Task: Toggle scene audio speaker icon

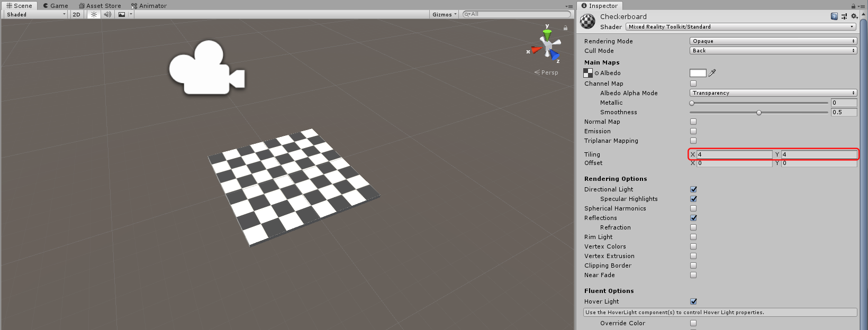Action: 107,14
